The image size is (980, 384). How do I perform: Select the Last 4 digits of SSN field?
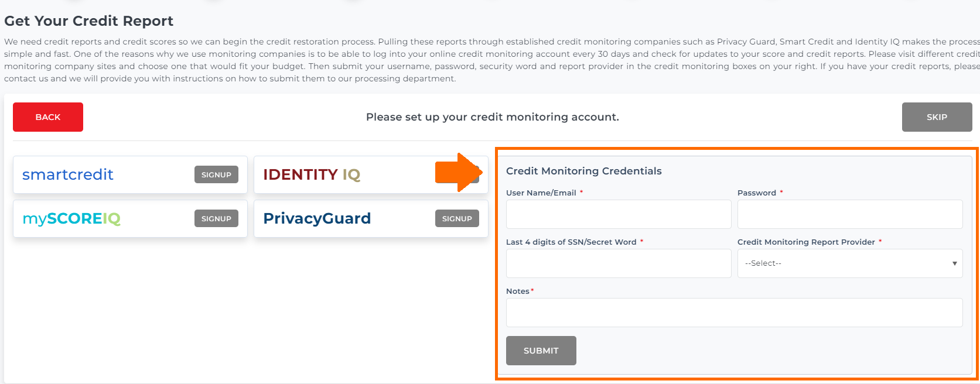tap(619, 263)
